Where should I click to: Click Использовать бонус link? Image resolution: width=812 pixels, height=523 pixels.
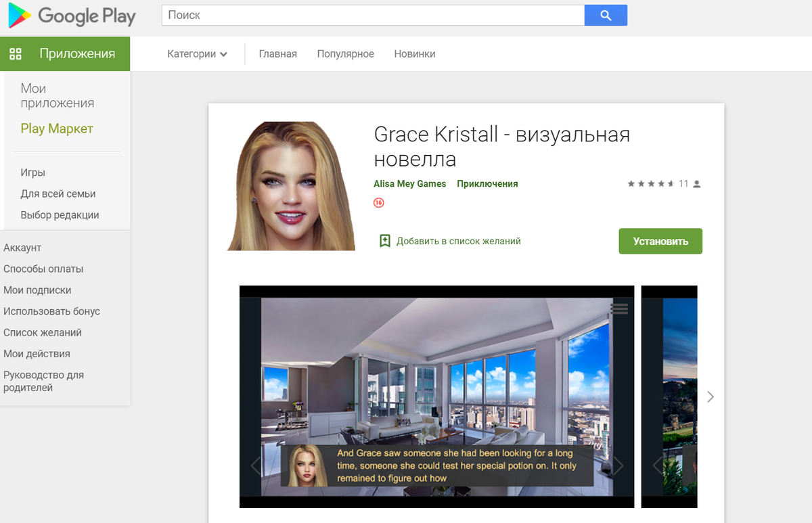click(51, 311)
